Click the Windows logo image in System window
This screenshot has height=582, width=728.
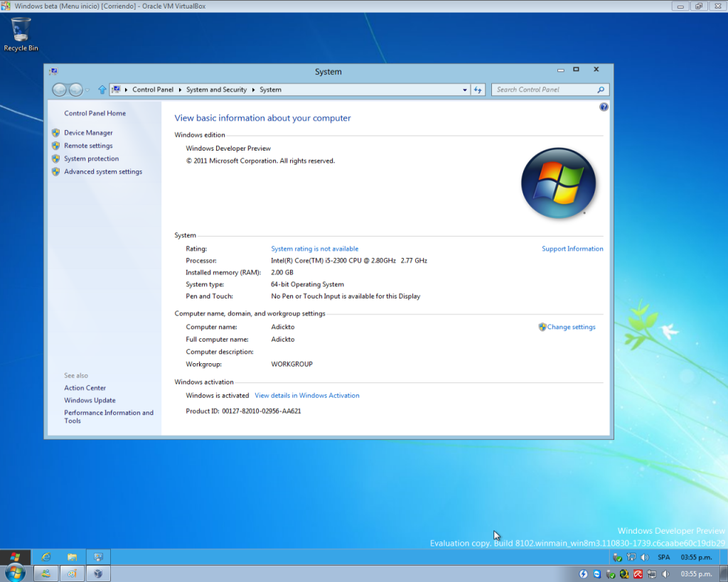pyautogui.click(x=559, y=183)
